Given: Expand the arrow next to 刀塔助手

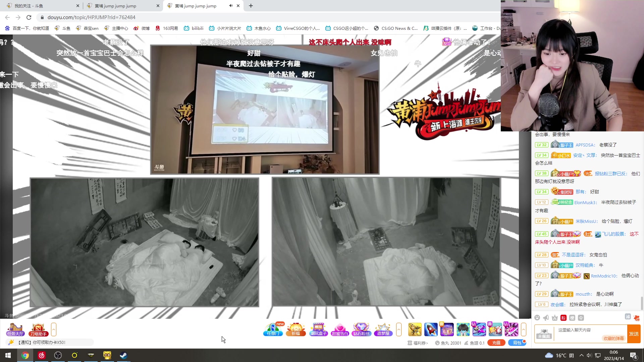Looking at the screenshot, I should (54, 329).
